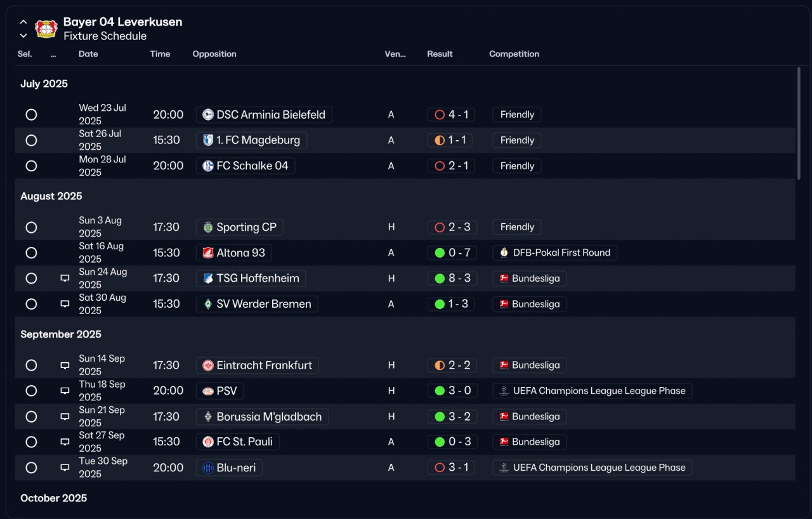The height and width of the screenshot is (519, 812).
Task: Open DFB-Pokal First Round competition link
Action: pyautogui.click(x=554, y=253)
